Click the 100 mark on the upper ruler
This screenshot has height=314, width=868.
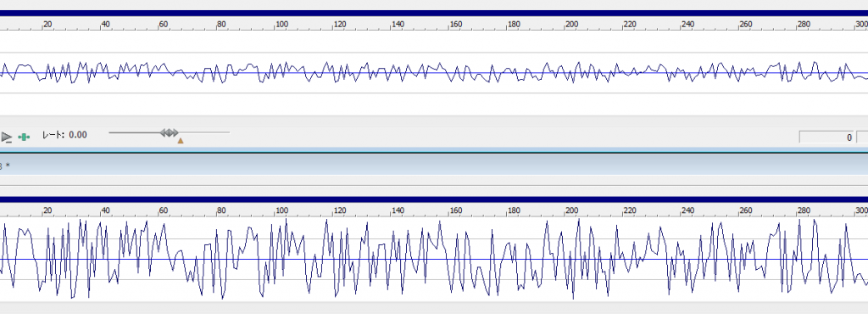click(x=282, y=25)
